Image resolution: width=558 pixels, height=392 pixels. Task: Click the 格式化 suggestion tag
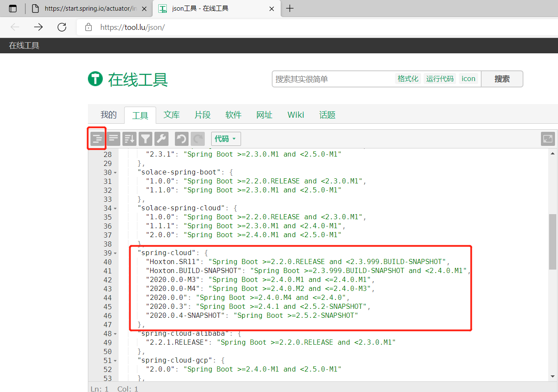coord(408,78)
